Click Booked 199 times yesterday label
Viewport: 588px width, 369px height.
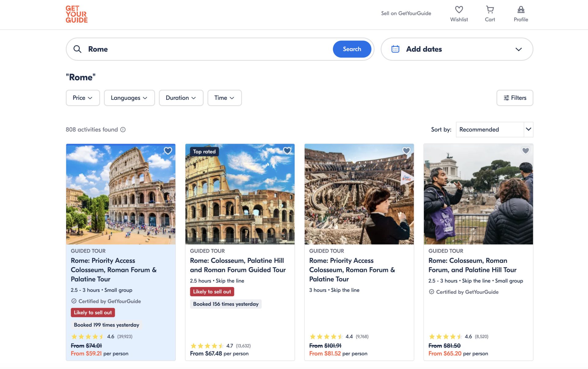click(x=106, y=325)
